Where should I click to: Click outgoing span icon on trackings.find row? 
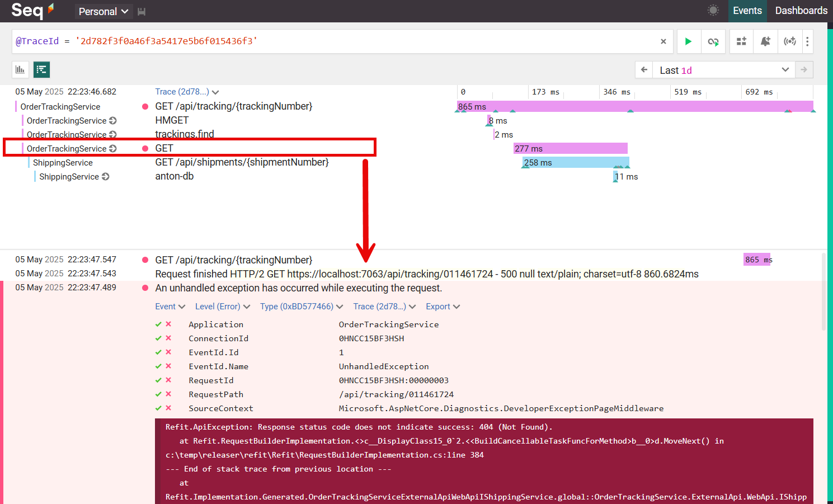click(113, 134)
